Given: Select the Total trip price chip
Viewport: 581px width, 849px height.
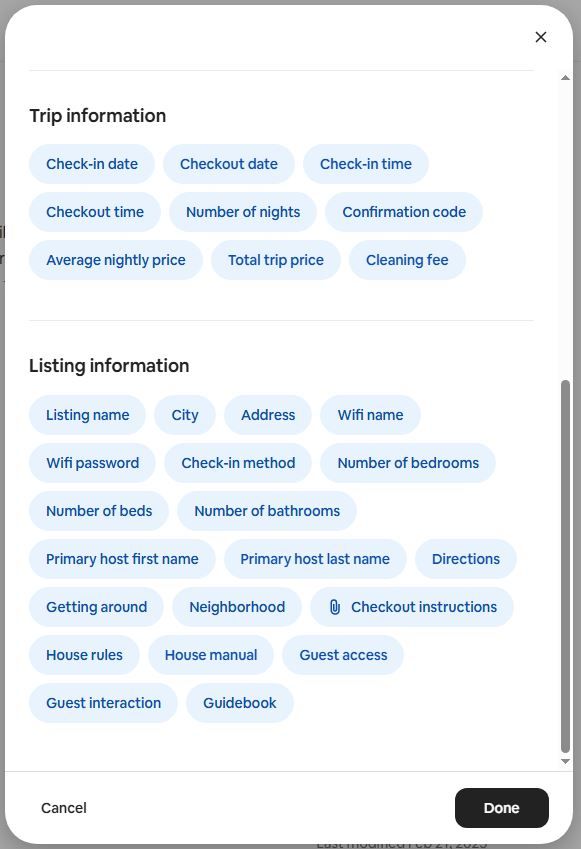Looking at the screenshot, I should (x=276, y=260).
